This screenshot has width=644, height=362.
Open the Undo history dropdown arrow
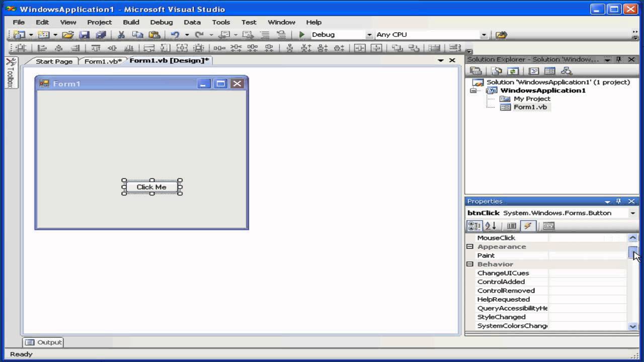coord(187,35)
